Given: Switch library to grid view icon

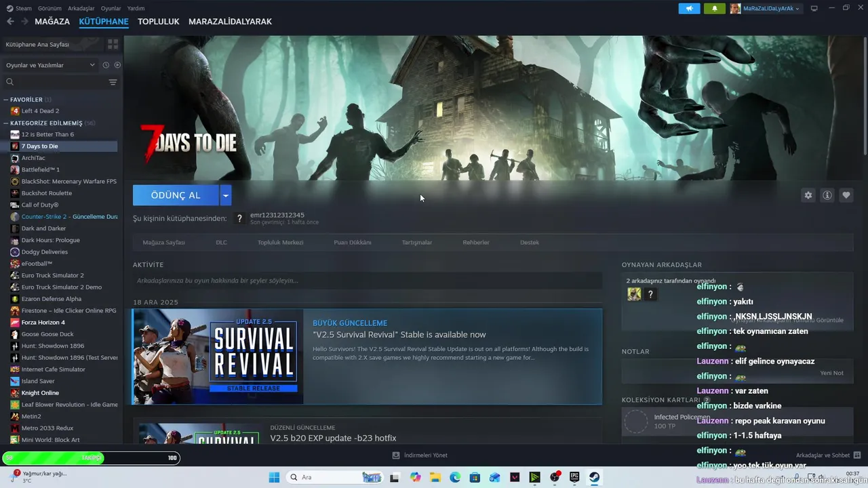Looking at the screenshot, I should point(113,44).
